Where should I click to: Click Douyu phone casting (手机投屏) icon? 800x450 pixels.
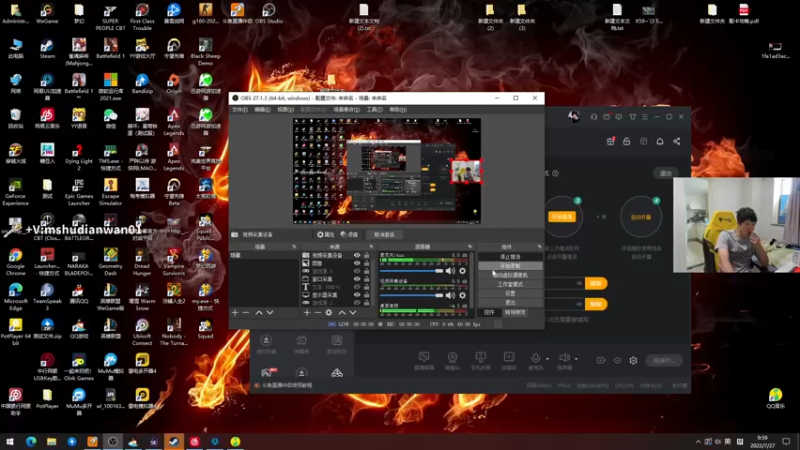click(x=481, y=360)
